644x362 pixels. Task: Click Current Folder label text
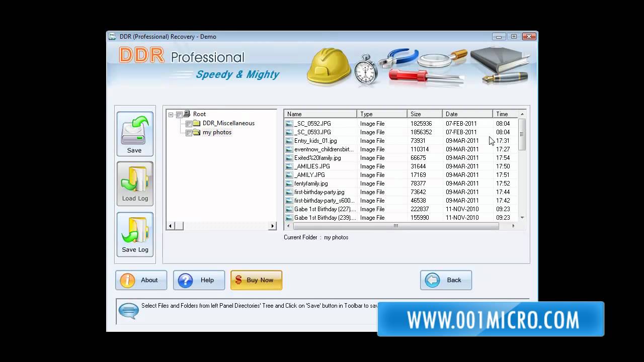pyautogui.click(x=300, y=237)
